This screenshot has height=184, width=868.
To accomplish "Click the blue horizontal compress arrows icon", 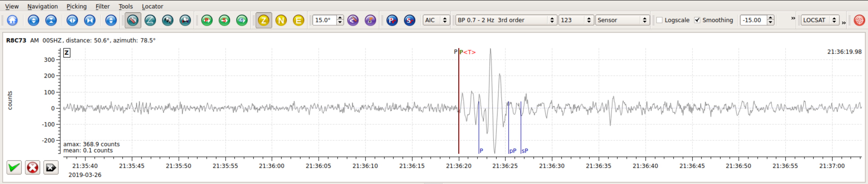I will [90, 20].
